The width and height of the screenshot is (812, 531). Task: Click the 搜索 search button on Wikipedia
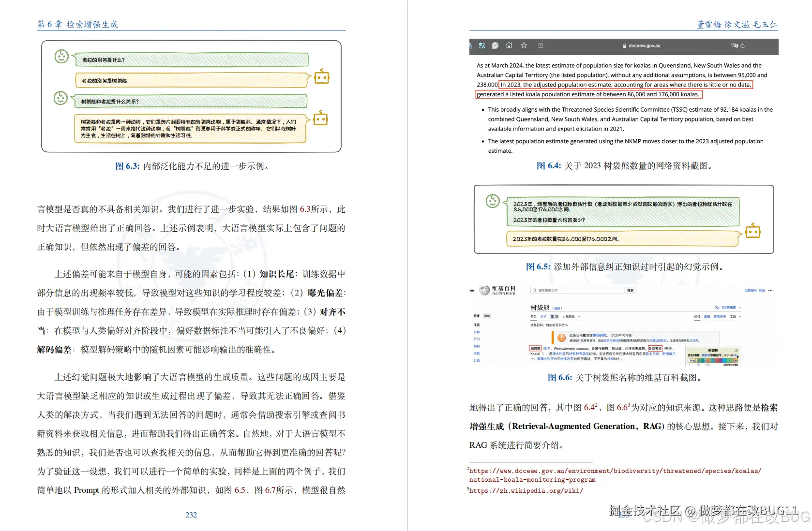pyautogui.click(x=631, y=291)
